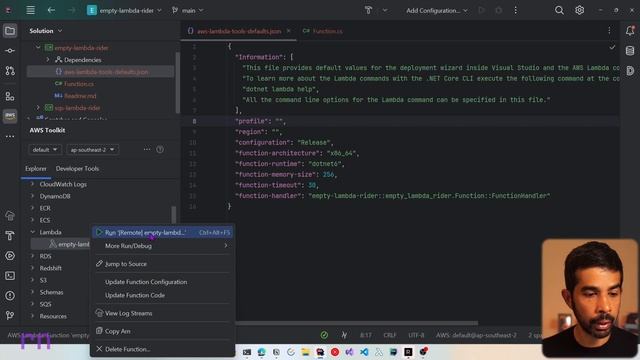Open the Commit tool window
Image resolution: width=640 pixels, height=360 pixels.
click(x=10, y=51)
